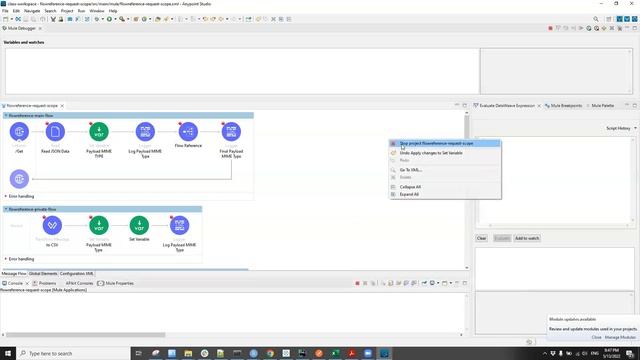Select the Flow Reference component
Screen dimensions: 640x360
(x=188, y=131)
